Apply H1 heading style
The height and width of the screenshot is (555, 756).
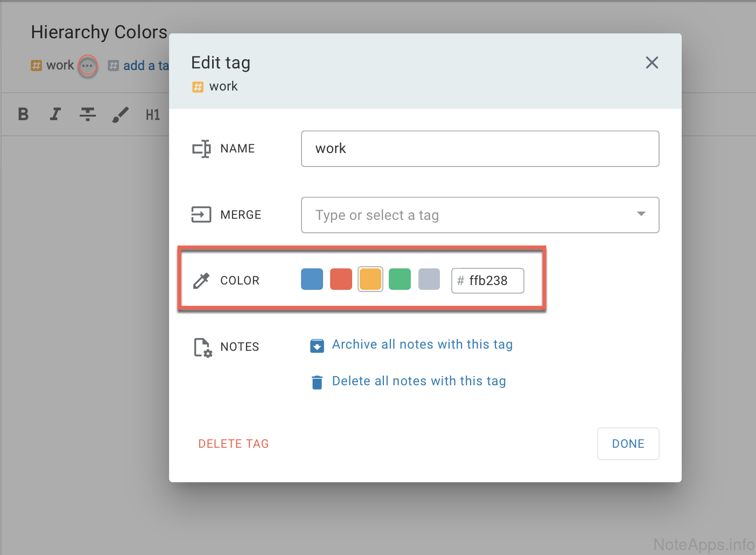click(153, 114)
